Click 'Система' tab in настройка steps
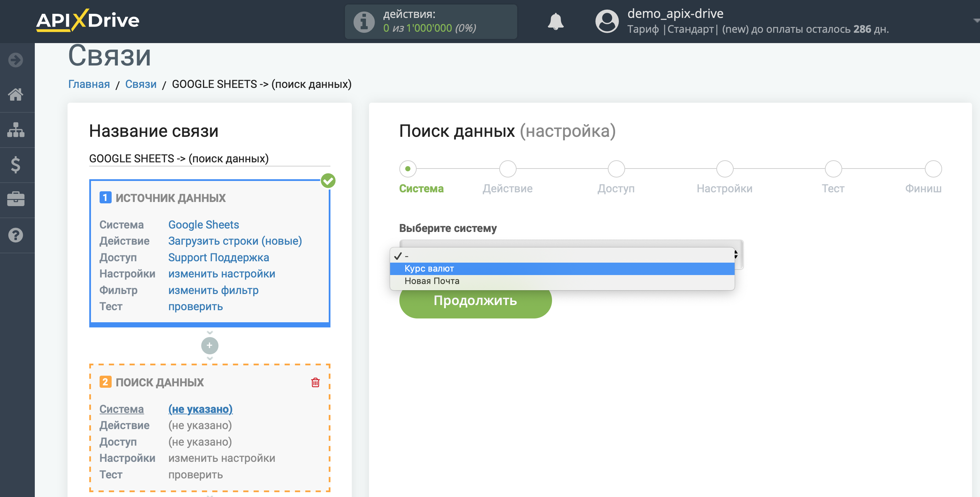 click(x=421, y=188)
